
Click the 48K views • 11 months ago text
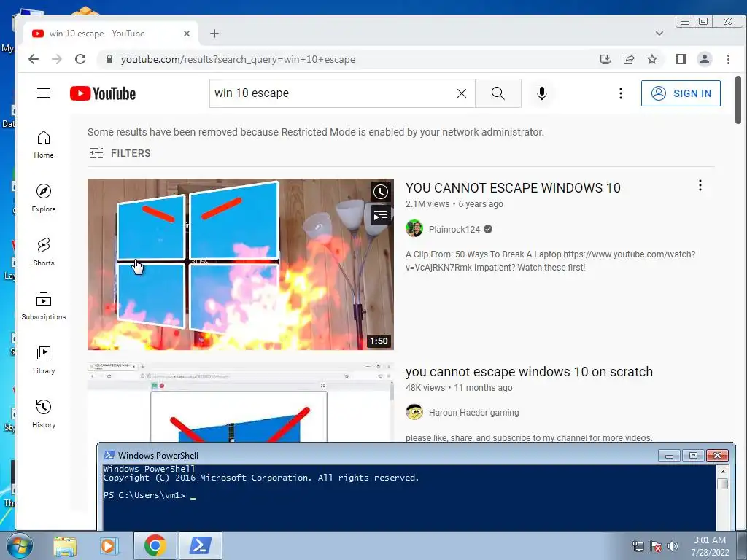459,388
